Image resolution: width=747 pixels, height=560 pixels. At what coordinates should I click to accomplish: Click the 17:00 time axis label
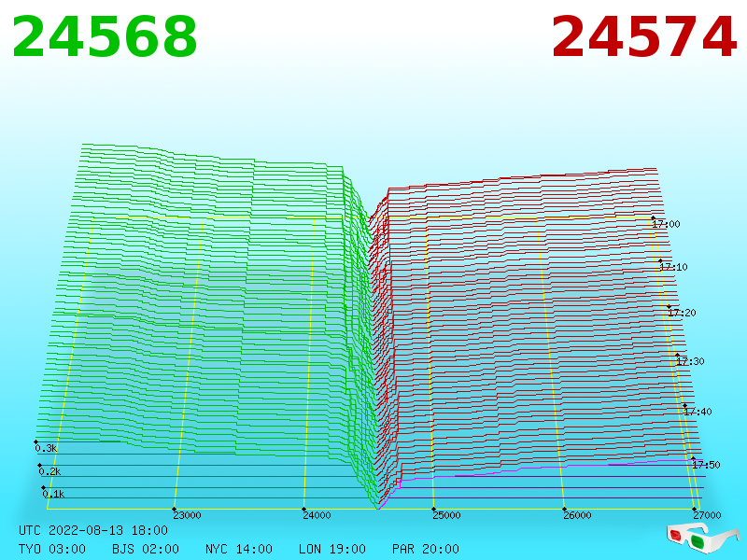[666, 224]
